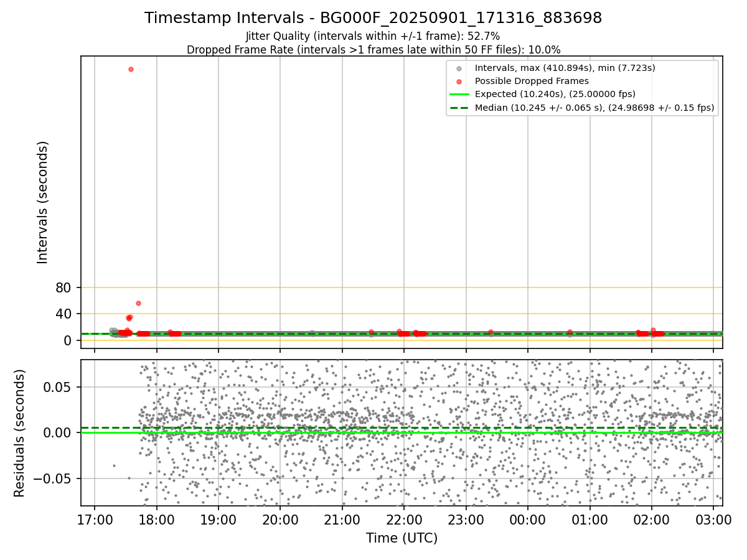Click the 40 y-axis tick label
Viewport: 747px width, 560px height.
point(64,314)
